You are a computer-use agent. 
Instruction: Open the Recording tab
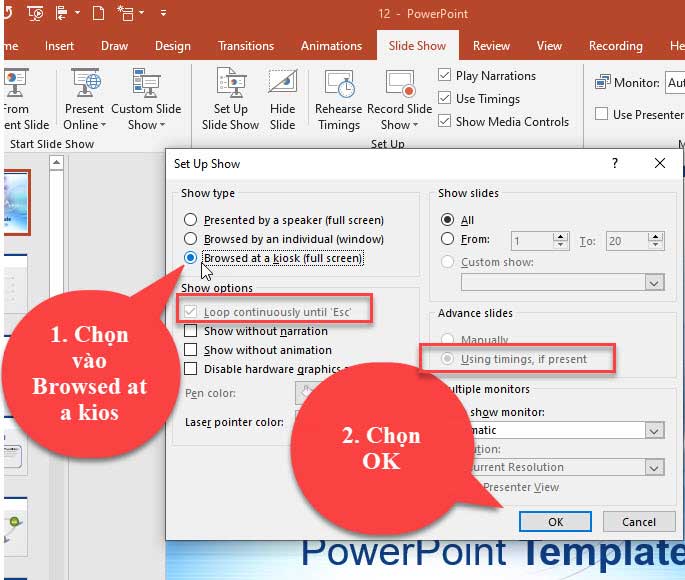point(616,46)
